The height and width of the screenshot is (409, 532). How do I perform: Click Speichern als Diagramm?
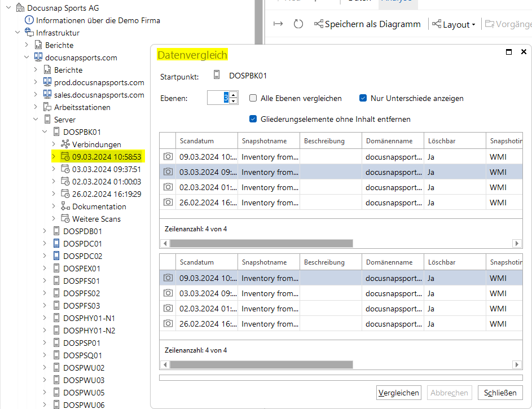367,24
